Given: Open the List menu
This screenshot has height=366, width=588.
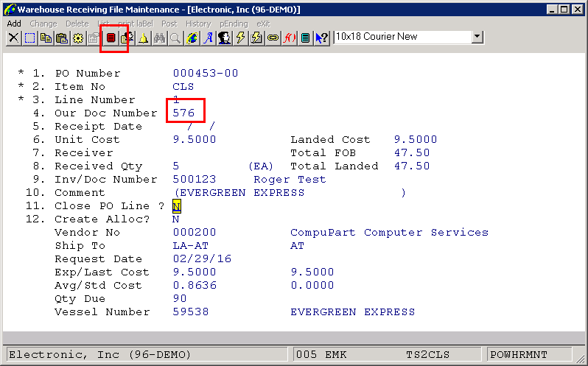Looking at the screenshot, I should (x=103, y=24).
